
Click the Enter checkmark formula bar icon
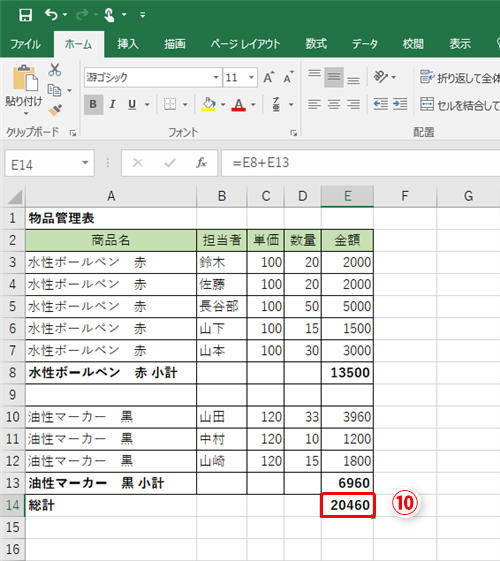click(x=170, y=163)
